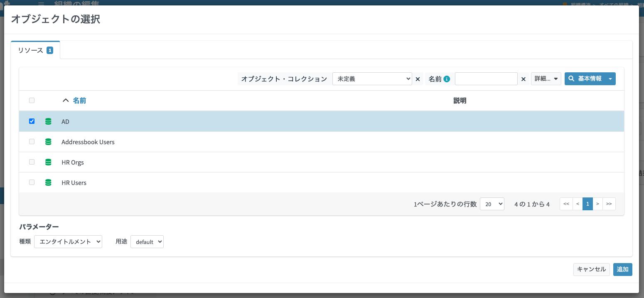Viewport: 644px width, 298px height.
Task: Check the HR Users row checkbox
Action: [32, 182]
